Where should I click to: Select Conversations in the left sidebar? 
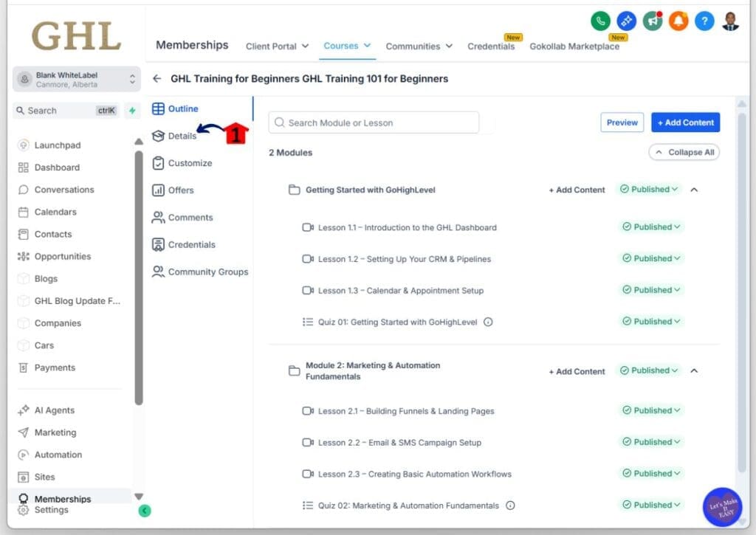coord(64,190)
